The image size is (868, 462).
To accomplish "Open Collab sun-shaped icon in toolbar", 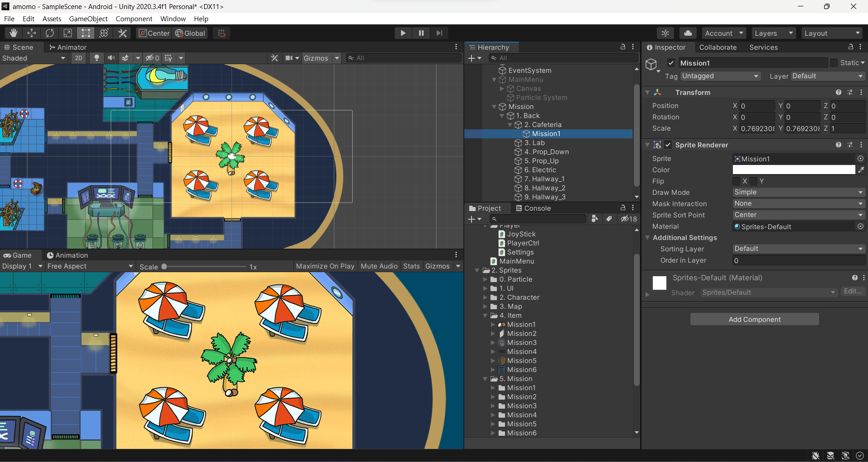I will (665, 33).
